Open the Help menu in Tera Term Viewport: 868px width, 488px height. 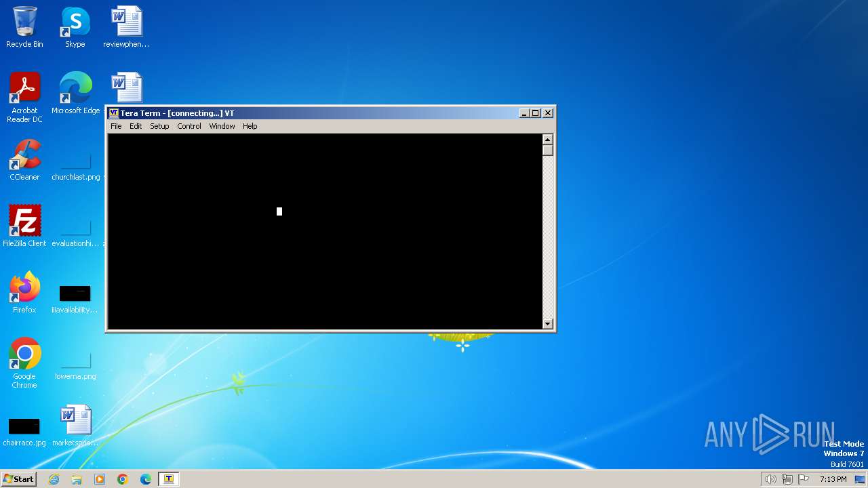(250, 126)
